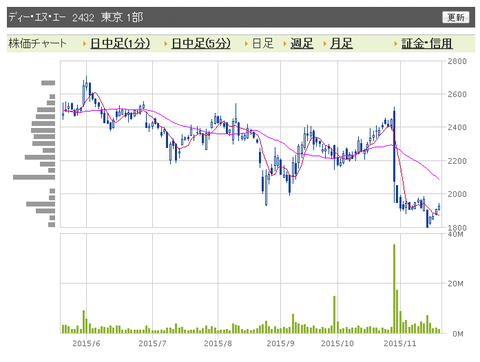Viewport: 480px width, 362px height.
Task: Click the 0M volume axis label
Action: click(x=458, y=334)
